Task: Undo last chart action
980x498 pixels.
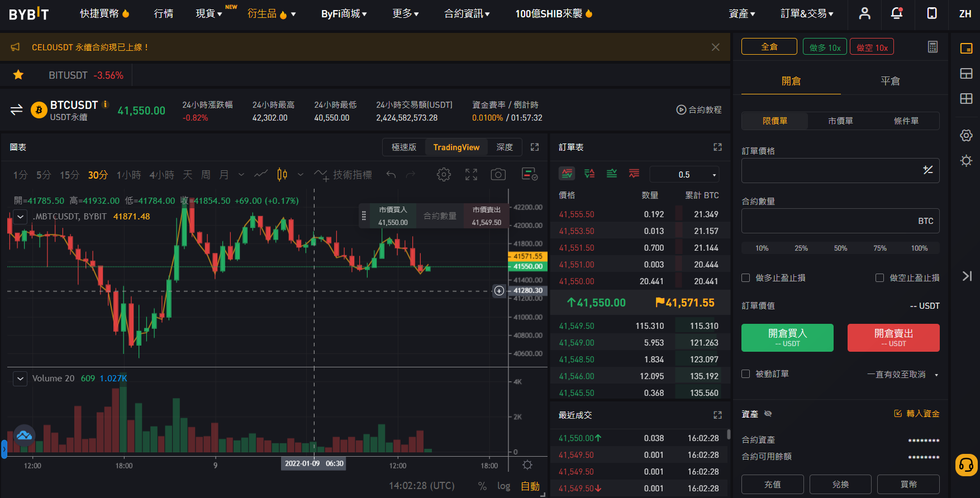Action: point(391,175)
